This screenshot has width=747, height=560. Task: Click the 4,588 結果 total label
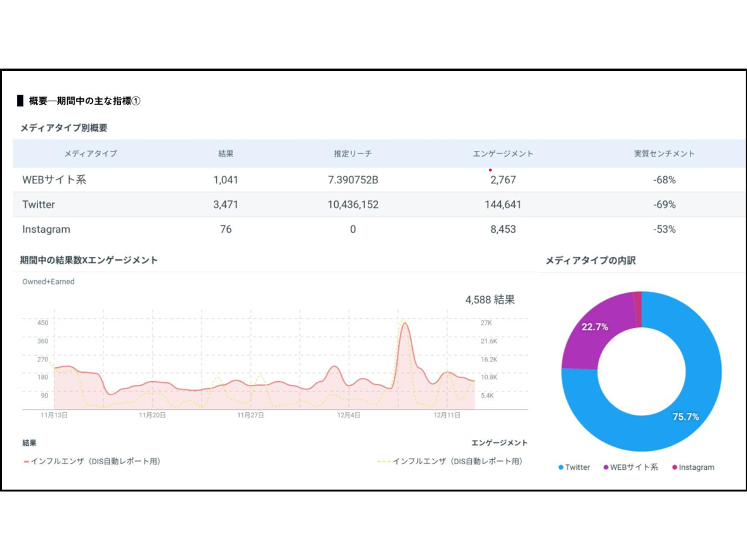click(490, 300)
